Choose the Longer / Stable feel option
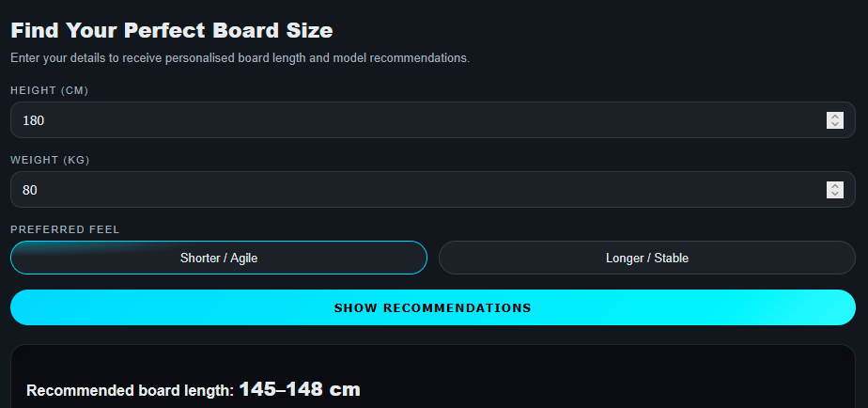 click(x=647, y=258)
